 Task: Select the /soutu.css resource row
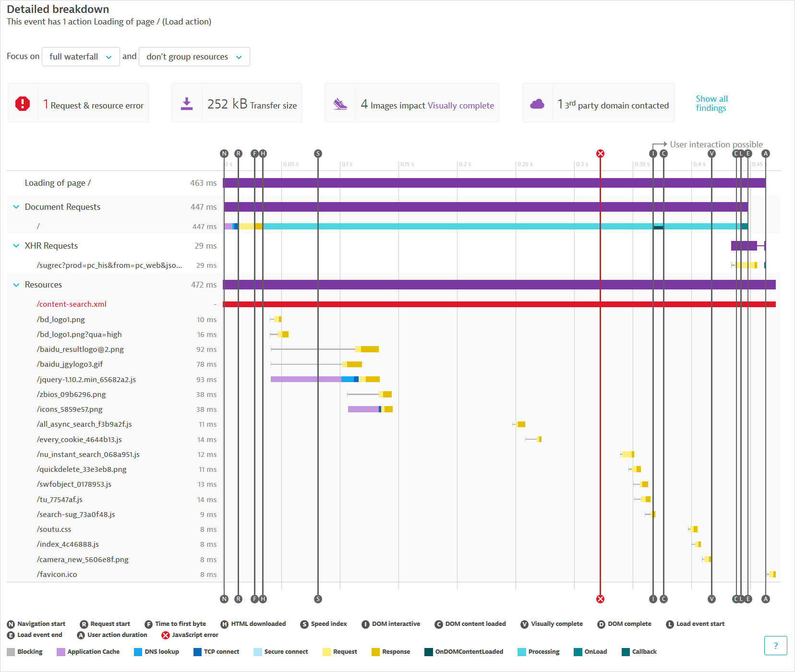54,529
